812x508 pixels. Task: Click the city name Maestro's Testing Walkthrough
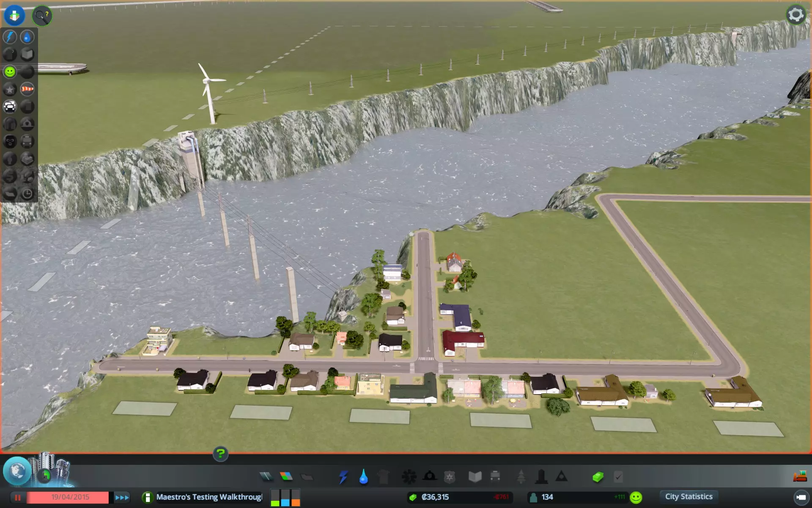point(209,497)
